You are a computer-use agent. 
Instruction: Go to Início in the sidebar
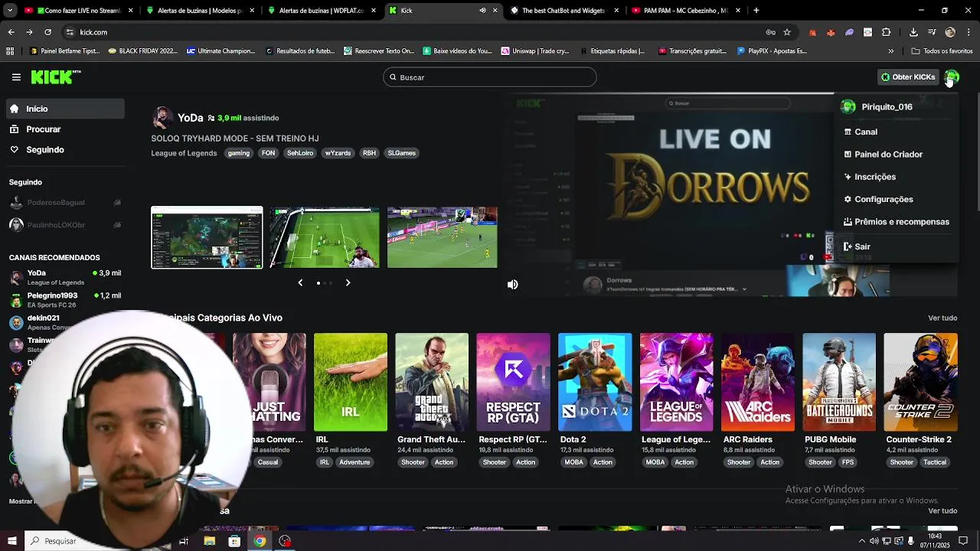tap(64, 109)
